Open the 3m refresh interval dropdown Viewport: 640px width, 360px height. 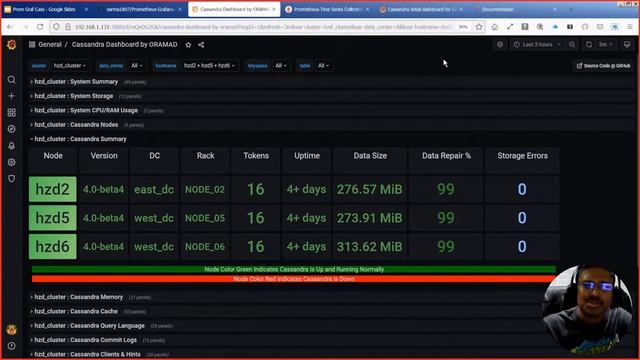coord(605,44)
